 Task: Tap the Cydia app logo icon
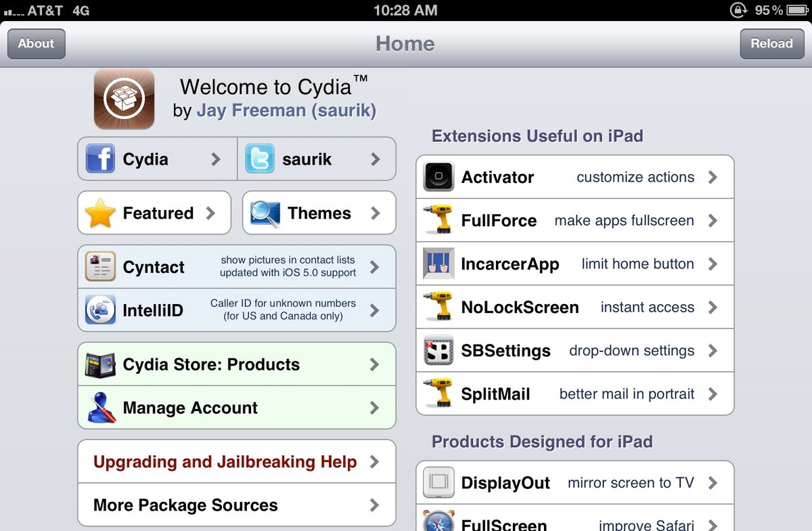coord(124,99)
